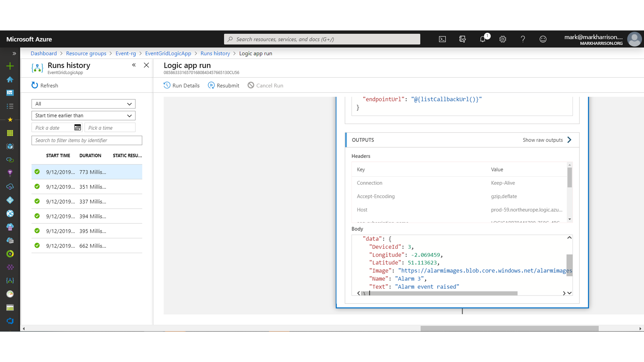Open portal settings gear

(x=503, y=39)
